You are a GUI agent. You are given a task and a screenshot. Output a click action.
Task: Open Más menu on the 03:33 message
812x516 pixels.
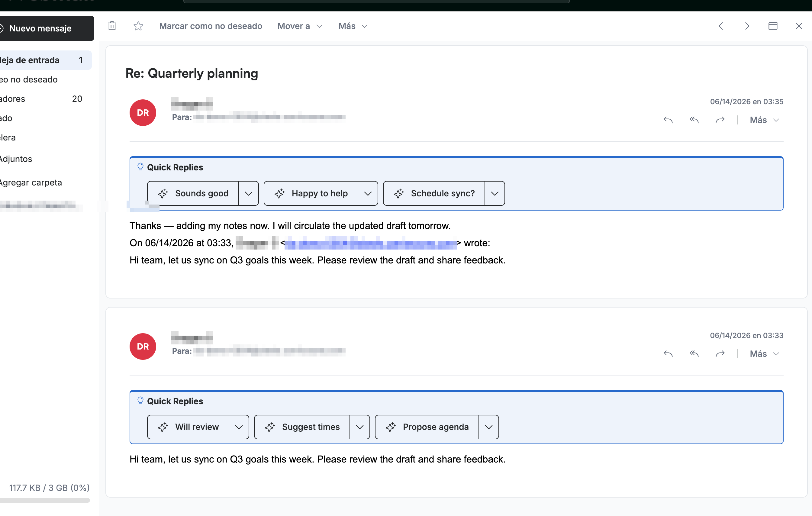point(764,353)
